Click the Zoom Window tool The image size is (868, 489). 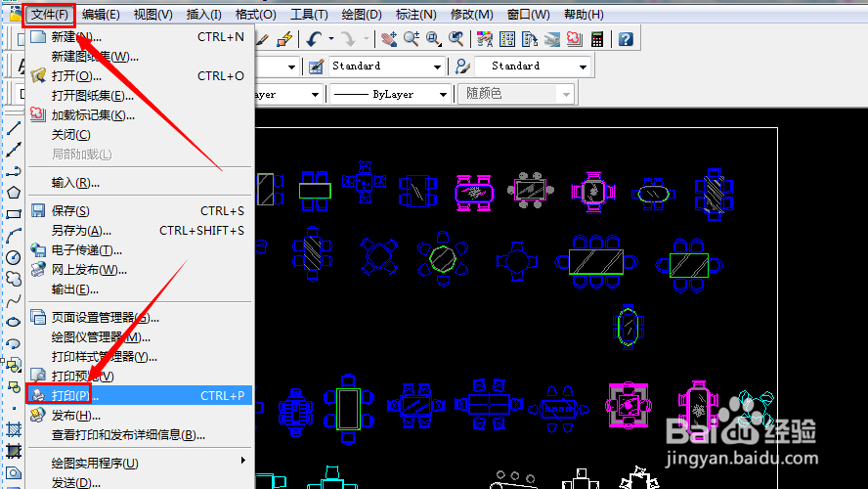coord(433,39)
